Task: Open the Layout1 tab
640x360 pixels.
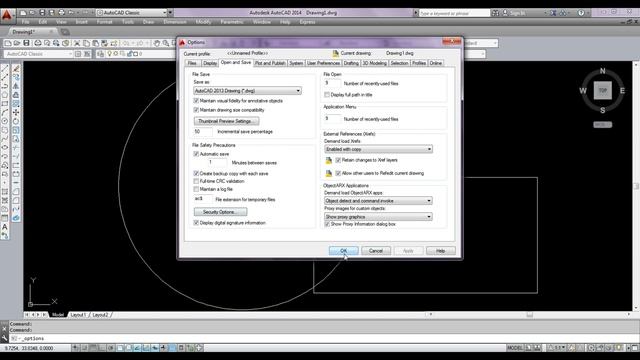Action: [x=78, y=315]
